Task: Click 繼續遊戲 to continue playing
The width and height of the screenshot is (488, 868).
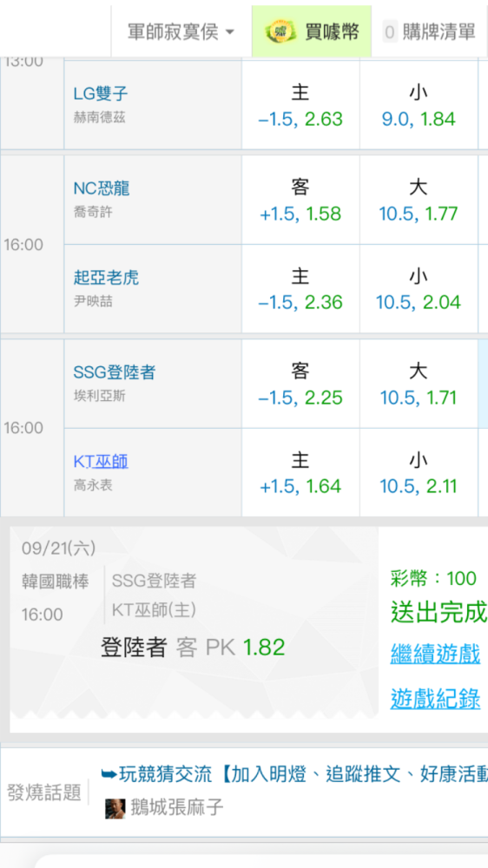Action: coord(435,654)
